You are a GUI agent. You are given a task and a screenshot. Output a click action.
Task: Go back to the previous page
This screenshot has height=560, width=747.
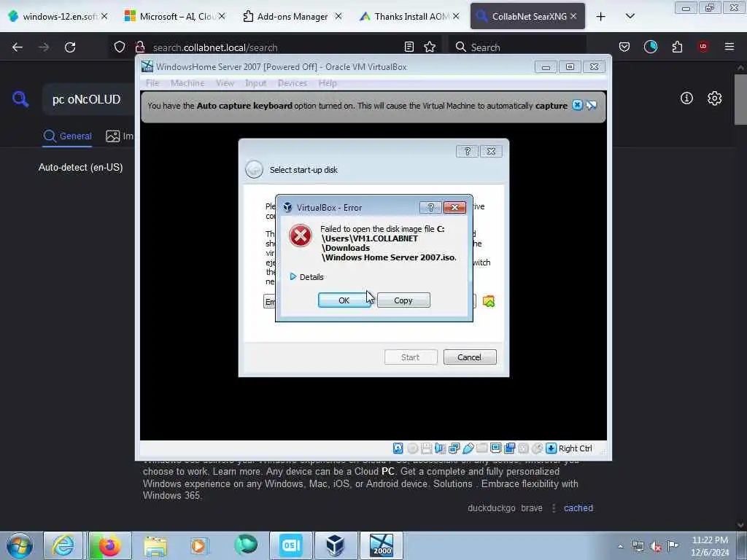click(18, 47)
